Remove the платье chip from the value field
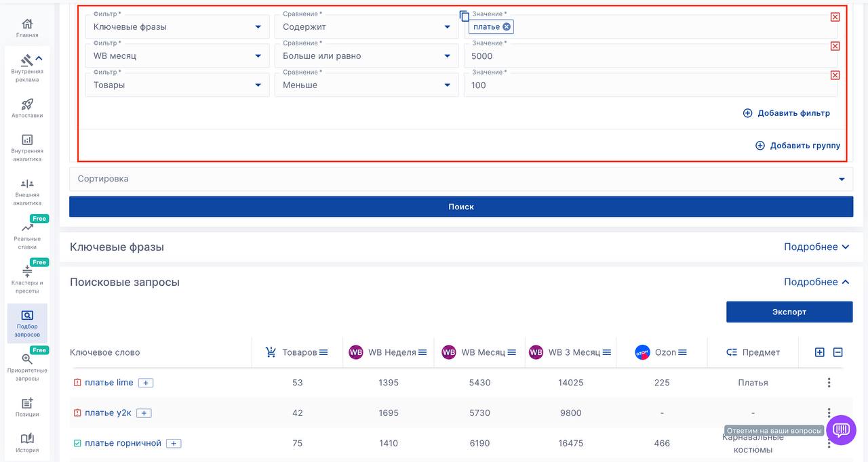This screenshot has height=462, width=868. [x=506, y=27]
